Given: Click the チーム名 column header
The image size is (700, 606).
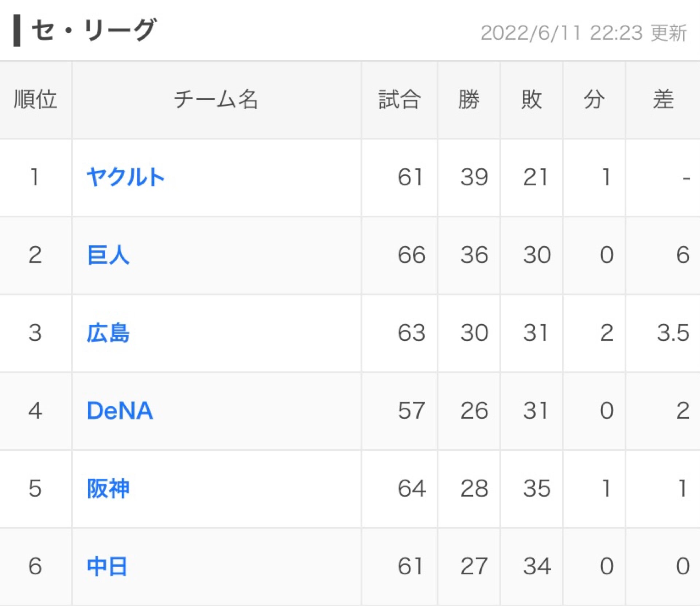Looking at the screenshot, I should click(216, 99).
